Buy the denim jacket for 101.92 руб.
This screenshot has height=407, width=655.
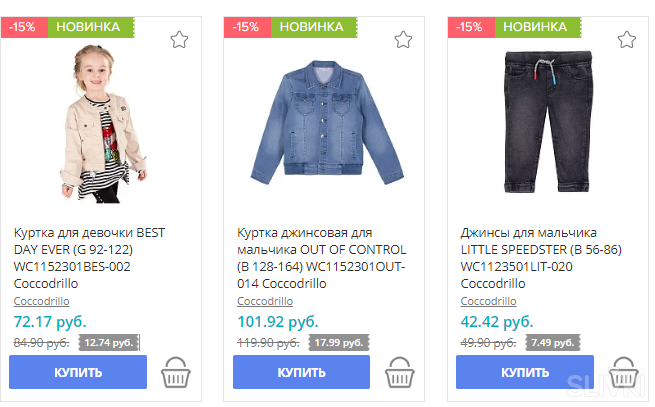pos(301,372)
